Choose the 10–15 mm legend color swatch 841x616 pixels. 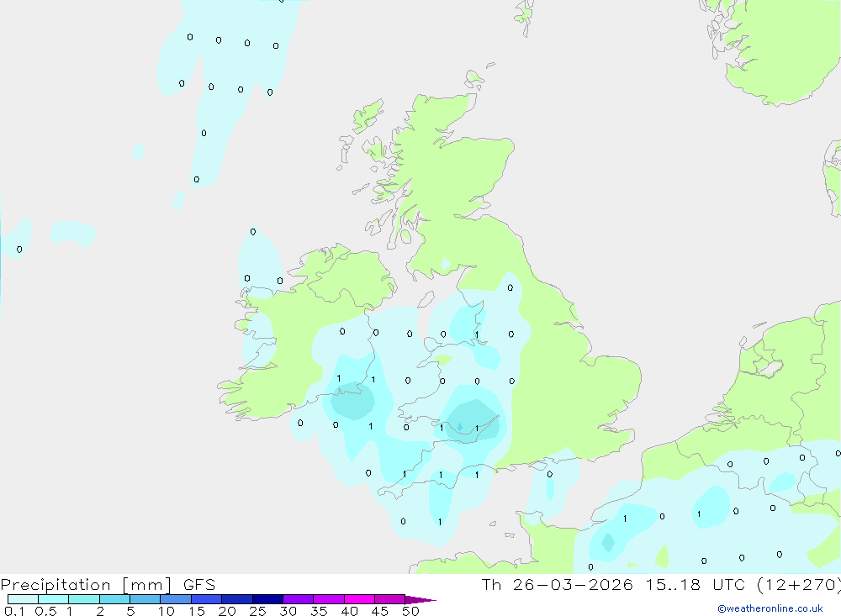coord(176,599)
